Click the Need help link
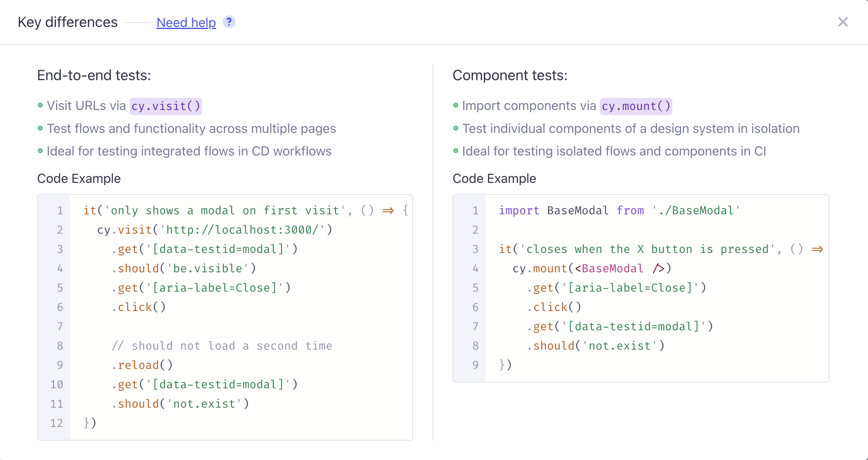 tap(186, 23)
